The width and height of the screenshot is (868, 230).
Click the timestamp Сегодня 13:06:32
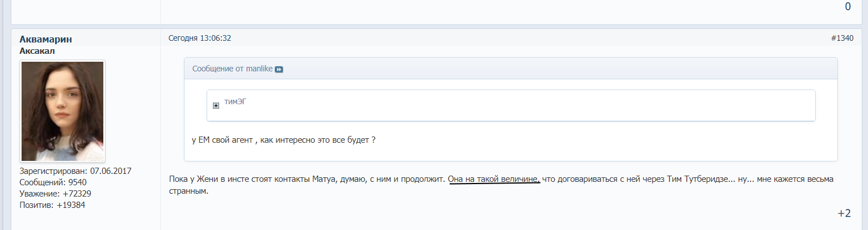[x=200, y=38]
